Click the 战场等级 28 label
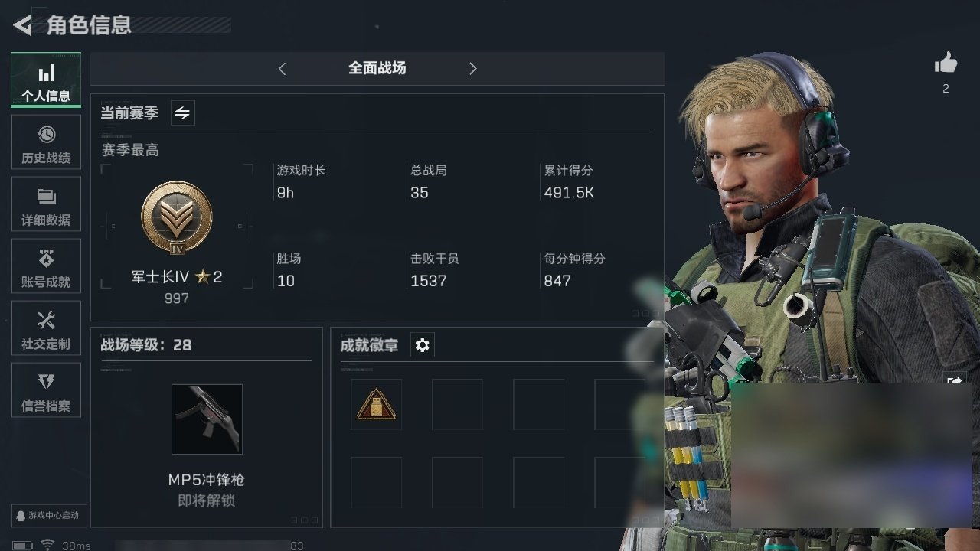This screenshot has height=551, width=980. coord(146,345)
